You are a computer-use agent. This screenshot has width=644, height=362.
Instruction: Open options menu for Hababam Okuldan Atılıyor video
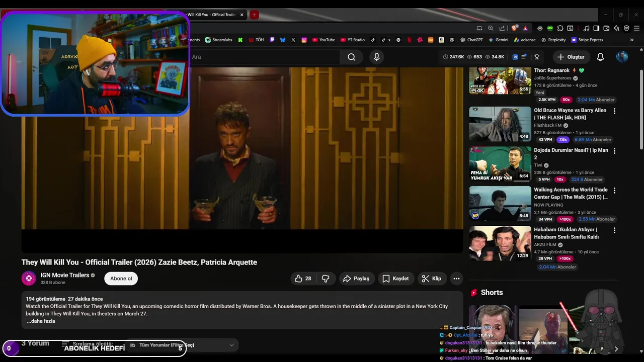click(x=614, y=230)
